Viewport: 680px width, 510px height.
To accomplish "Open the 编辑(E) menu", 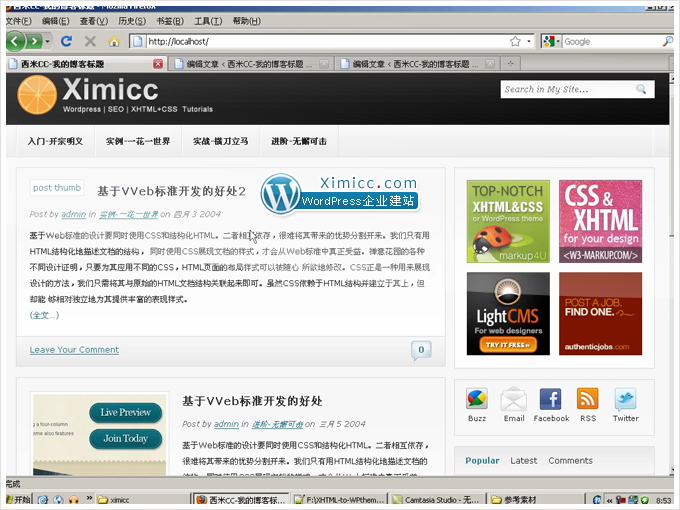I will [x=56, y=21].
